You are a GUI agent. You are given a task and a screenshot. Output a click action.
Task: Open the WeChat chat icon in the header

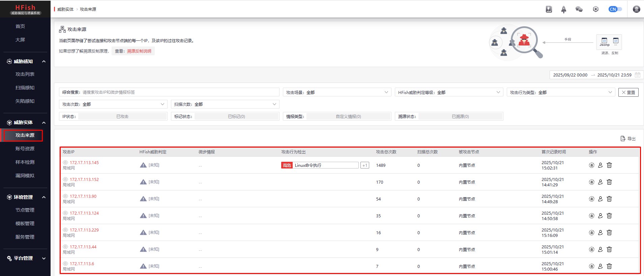579,9
